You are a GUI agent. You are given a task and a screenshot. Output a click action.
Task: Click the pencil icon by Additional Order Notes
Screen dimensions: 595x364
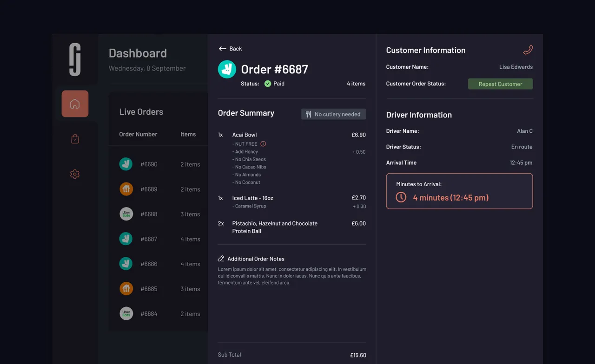click(x=221, y=259)
